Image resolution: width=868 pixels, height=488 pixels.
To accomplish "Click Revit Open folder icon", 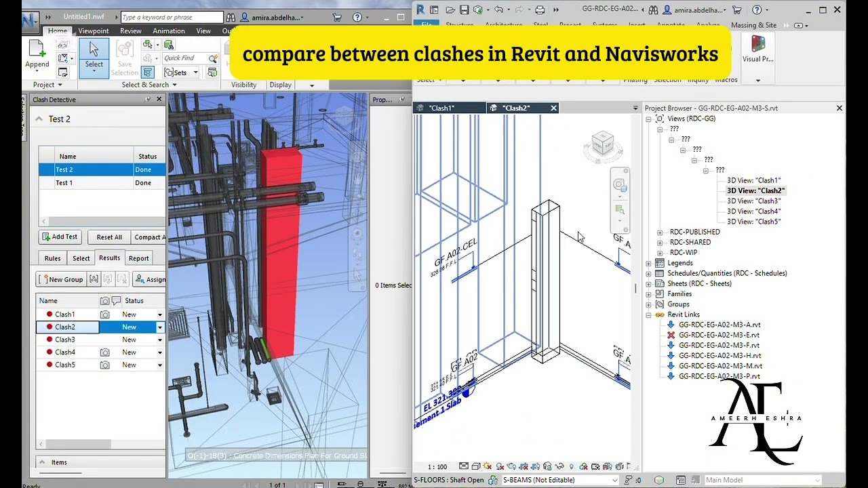I will click(x=449, y=9).
